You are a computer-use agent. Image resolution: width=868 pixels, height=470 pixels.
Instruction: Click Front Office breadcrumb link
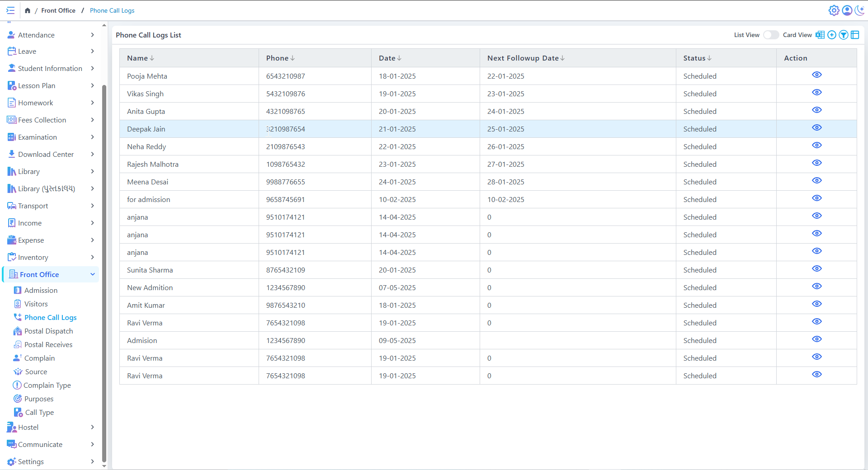click(x=58, y=10)
